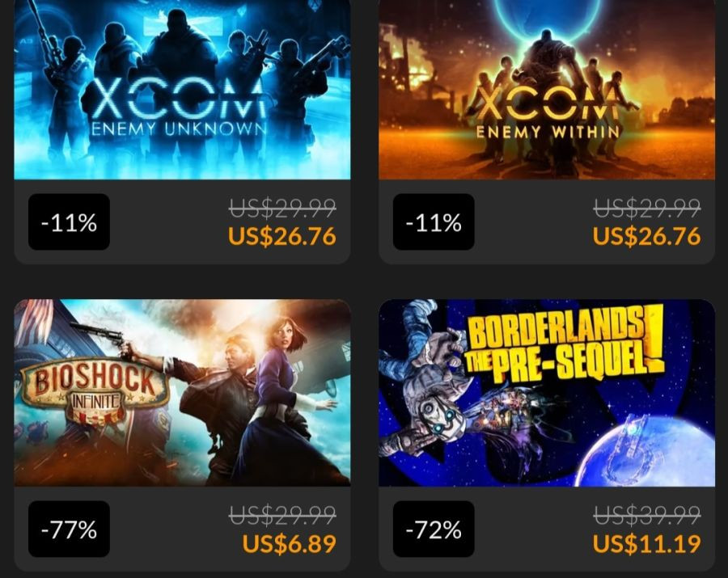Select the US$6.89 BioShock Infinite price

(x=290, y=544)
